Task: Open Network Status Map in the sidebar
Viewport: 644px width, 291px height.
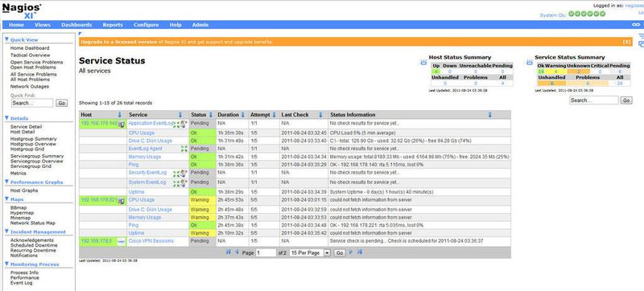Action: click(32, 223)
